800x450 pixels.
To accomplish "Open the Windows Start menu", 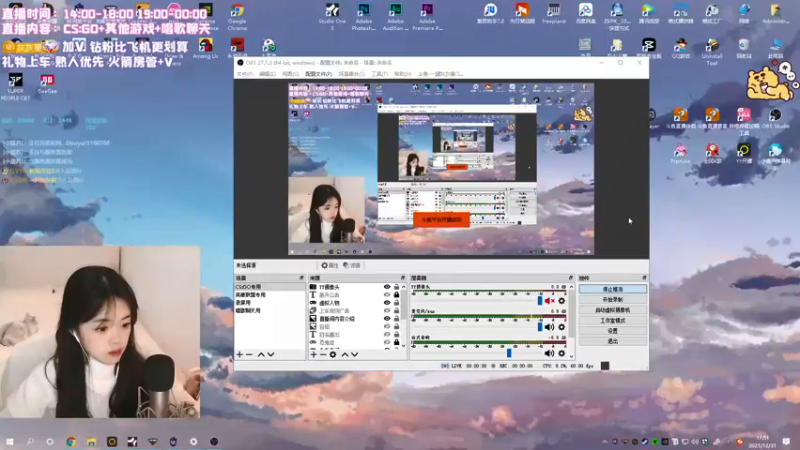I will pyautogui.click(x=10, y=441).
